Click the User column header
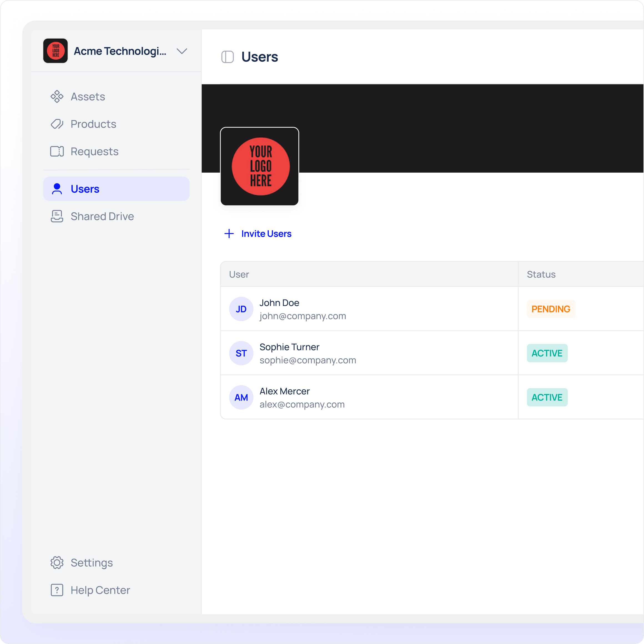The height and width of the screenshot is (644, 644). (239, 274)
